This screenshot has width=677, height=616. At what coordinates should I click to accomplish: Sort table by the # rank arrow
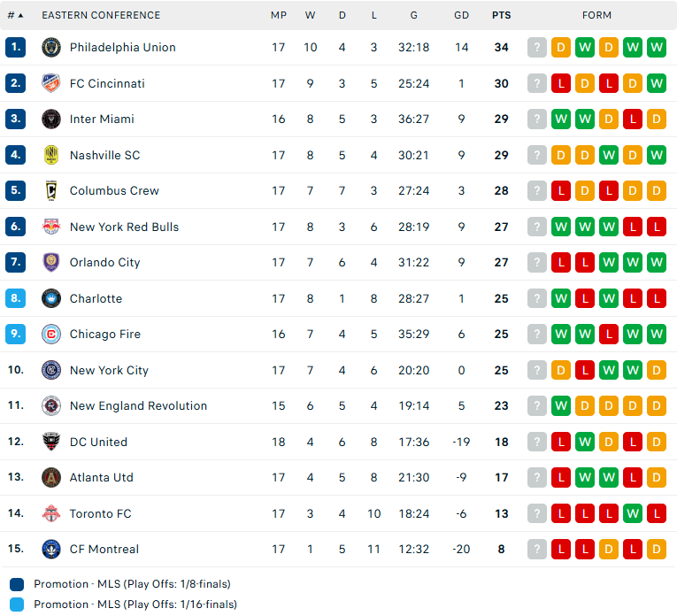15,16
